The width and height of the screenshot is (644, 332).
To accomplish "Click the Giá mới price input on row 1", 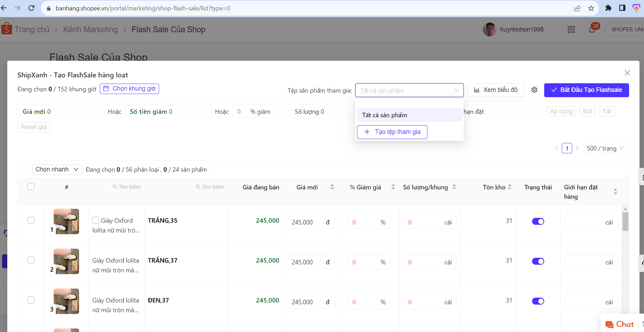I will pyautogui.click(x=310, y=222).
